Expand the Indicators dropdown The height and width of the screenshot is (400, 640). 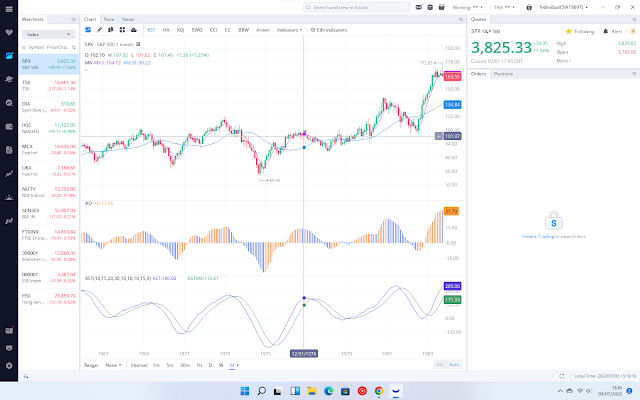[x=289, y=30]
